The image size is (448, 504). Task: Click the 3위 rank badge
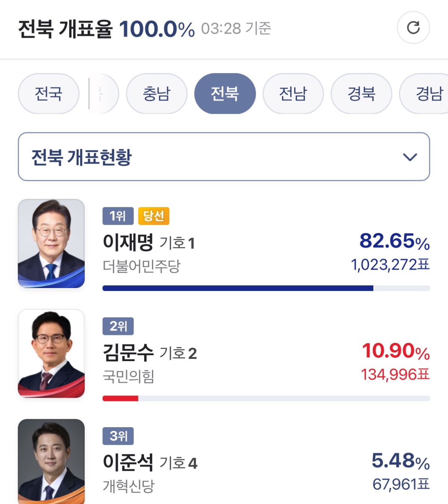[118, 436]
